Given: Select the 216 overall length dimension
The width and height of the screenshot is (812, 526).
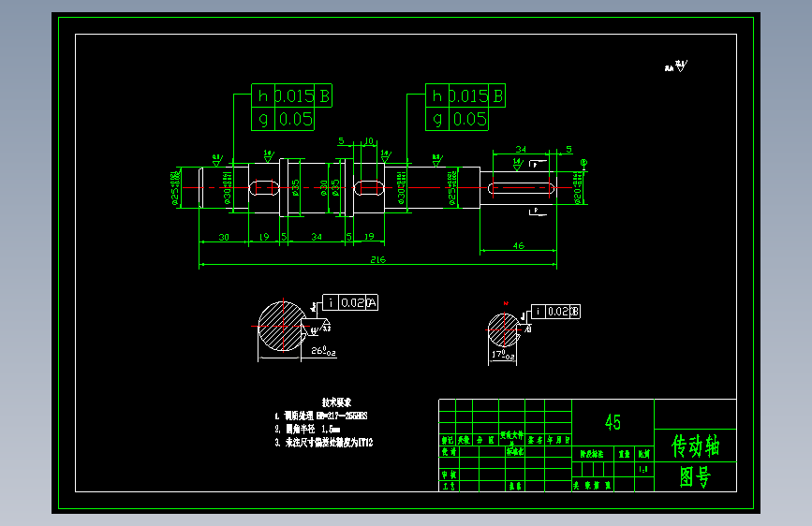Looking at the screenshot, I should [x=377, y=259].
